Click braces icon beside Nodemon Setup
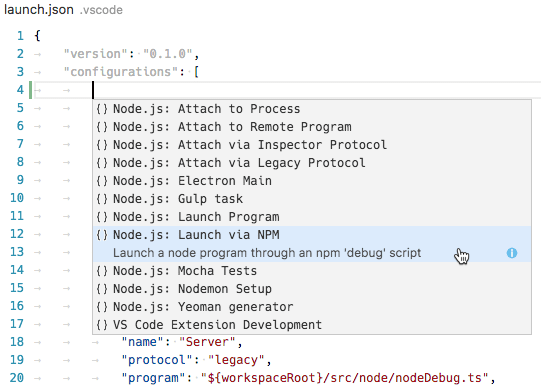 (x=102, y=289)
